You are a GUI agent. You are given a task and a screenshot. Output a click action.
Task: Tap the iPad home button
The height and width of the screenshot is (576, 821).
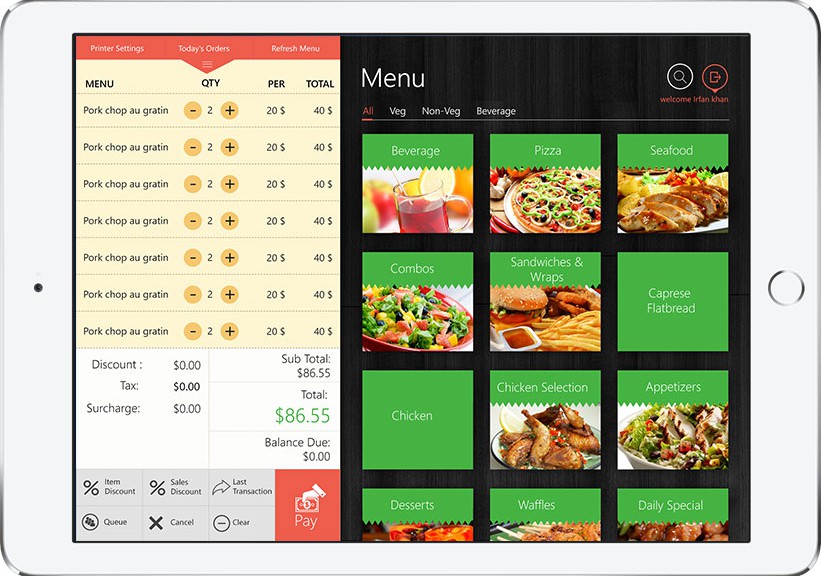tap(786, 288)
